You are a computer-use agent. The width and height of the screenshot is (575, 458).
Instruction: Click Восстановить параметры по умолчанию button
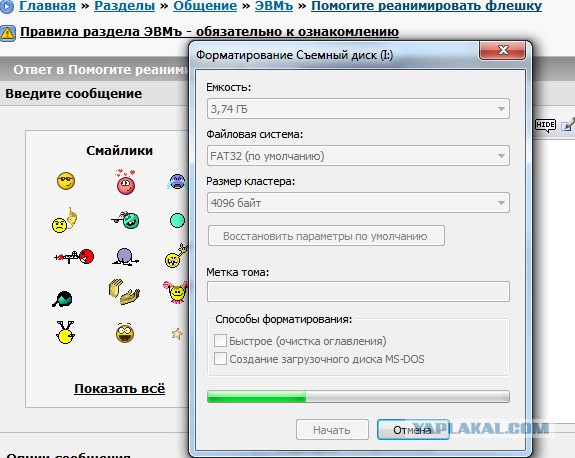[x=326, y=236]
